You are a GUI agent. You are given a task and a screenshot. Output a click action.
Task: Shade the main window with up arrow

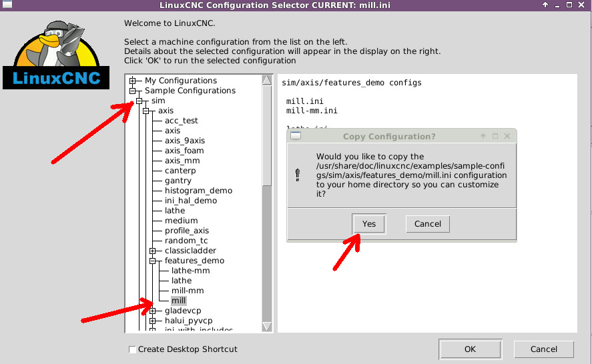click(545, 5)
